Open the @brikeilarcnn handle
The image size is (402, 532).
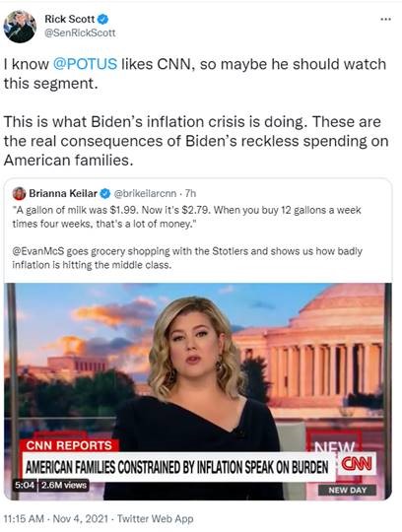pos(145,193)
